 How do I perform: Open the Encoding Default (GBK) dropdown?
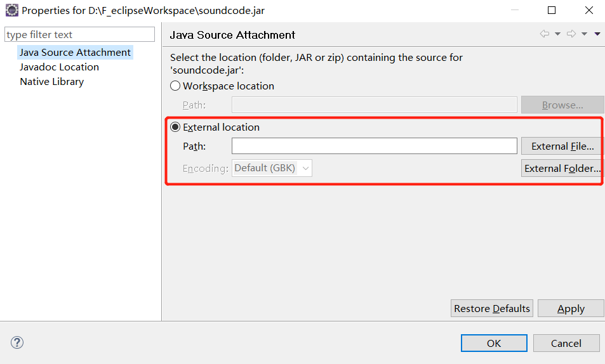[272, 168]
